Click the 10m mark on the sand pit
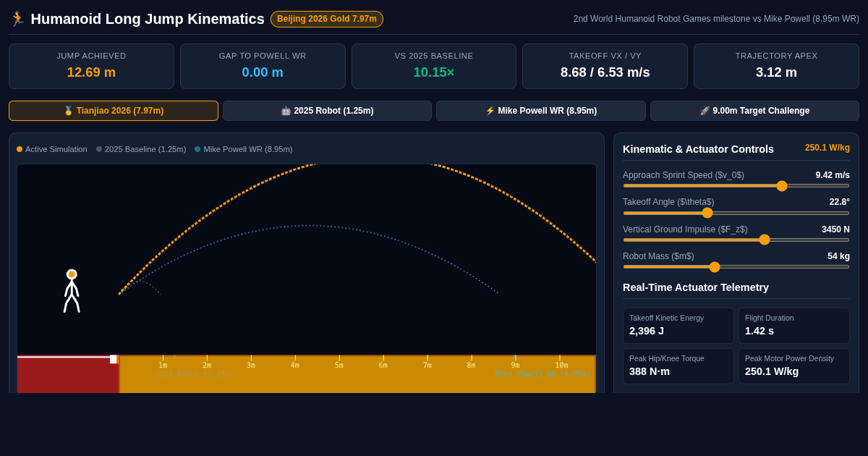Image resolution: width=868 pixels, height=456 pixels. pyautogui.click(x=561, y=365)
